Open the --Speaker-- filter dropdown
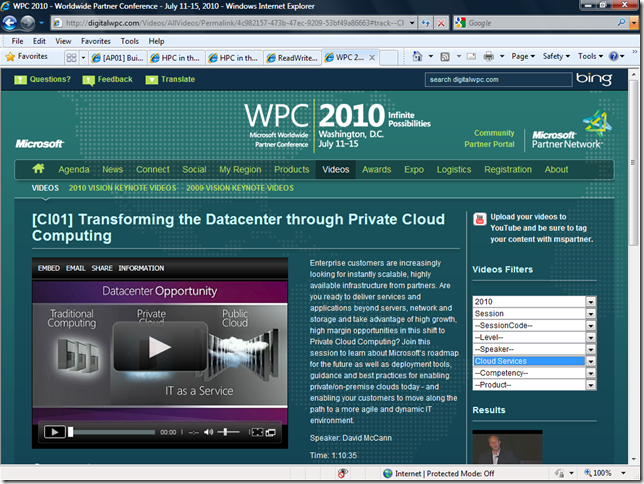644x484 pixels. [590, 349]
